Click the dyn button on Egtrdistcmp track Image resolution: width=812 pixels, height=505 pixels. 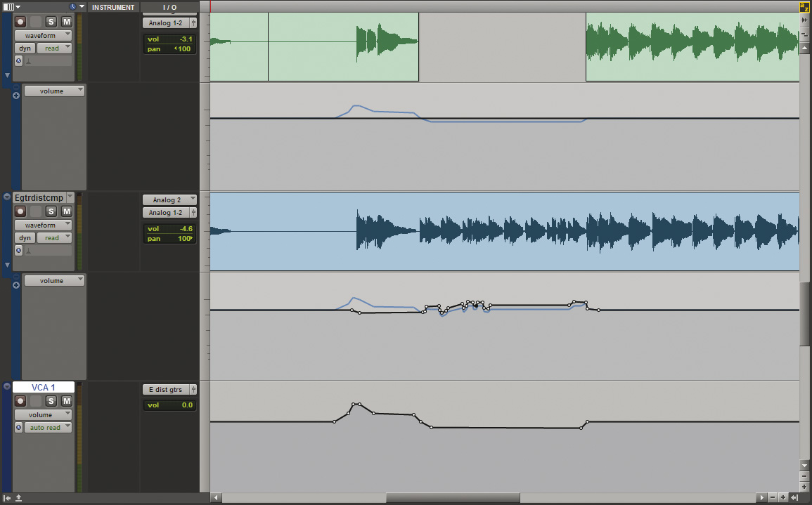pyautogui.click(x=25, y=238)
